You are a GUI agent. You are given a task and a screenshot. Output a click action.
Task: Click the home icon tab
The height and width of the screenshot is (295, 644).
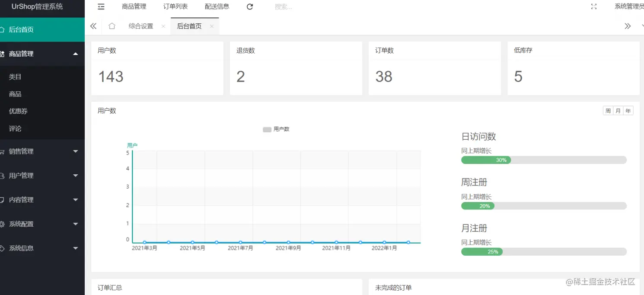click(112, 26)
